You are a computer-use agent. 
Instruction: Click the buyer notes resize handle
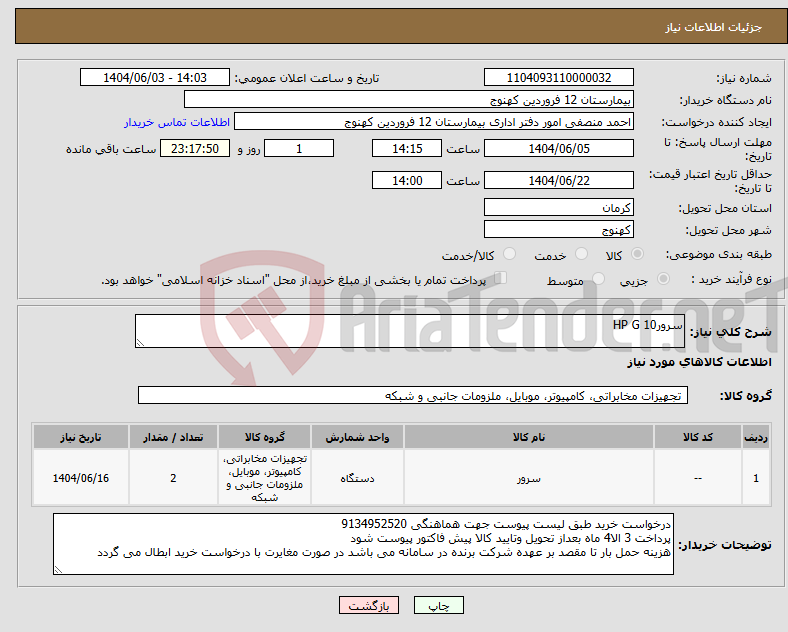pos(58,569)
